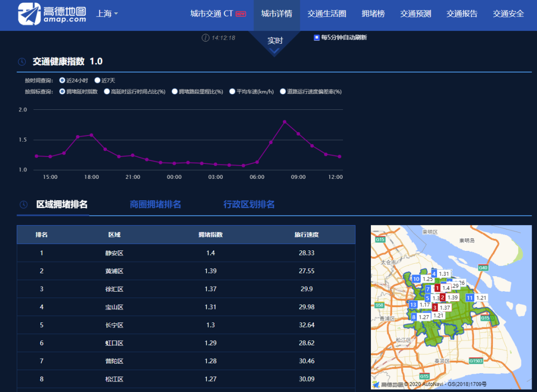Click the 排名 column header
The height and width of the screenshot is (392, 537).
tap(41, 235)
